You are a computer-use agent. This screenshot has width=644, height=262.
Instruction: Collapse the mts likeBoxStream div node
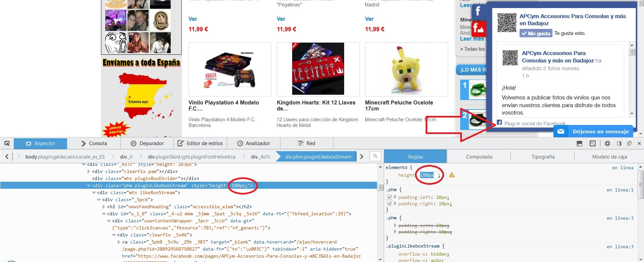click(x=94, y=192)
